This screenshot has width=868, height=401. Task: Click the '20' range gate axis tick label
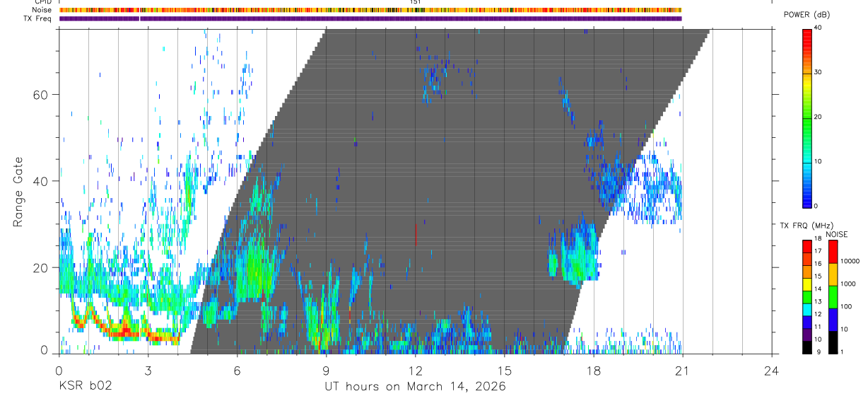point(42,268)
